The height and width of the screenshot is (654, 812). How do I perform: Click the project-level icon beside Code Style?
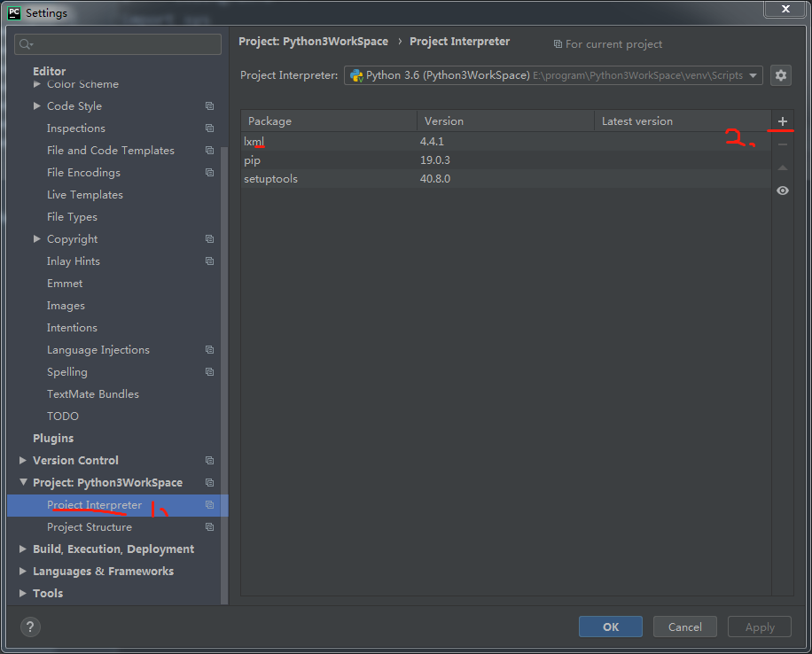[209, 106]
